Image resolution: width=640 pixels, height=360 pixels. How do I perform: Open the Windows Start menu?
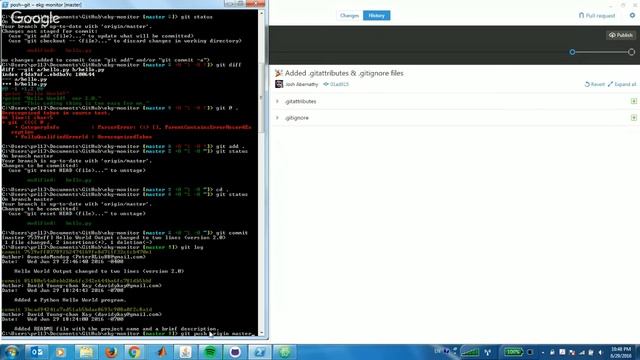coord(11,352)
